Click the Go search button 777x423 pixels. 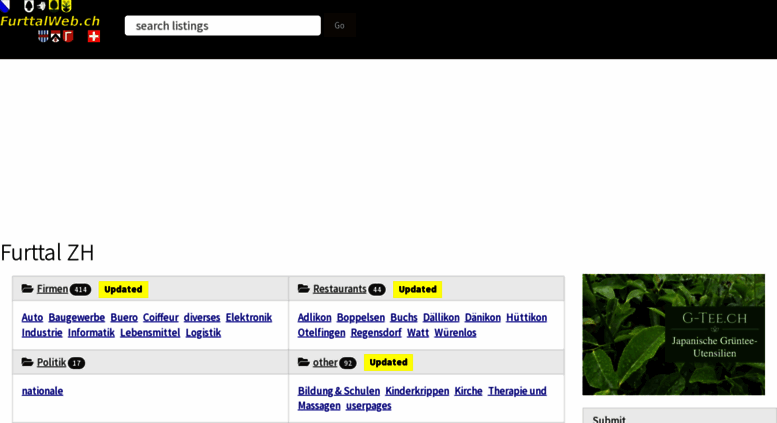[339, 26]
